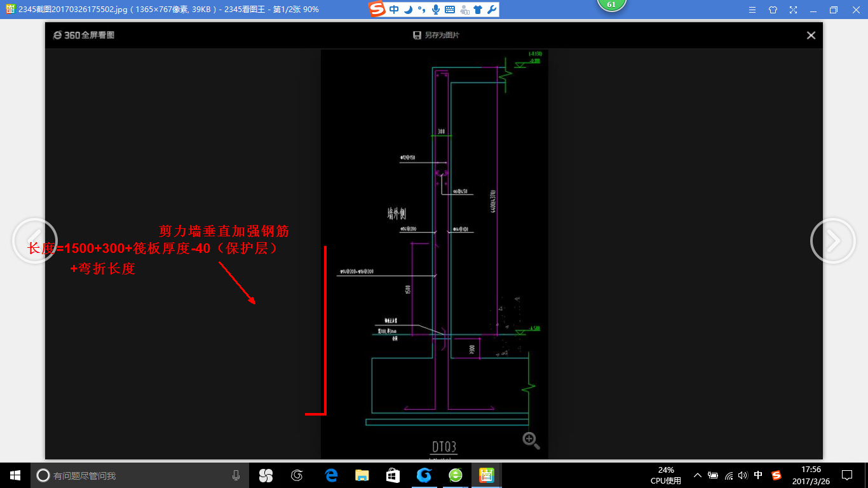Click the Sogou input method logo

coord(377,10)
